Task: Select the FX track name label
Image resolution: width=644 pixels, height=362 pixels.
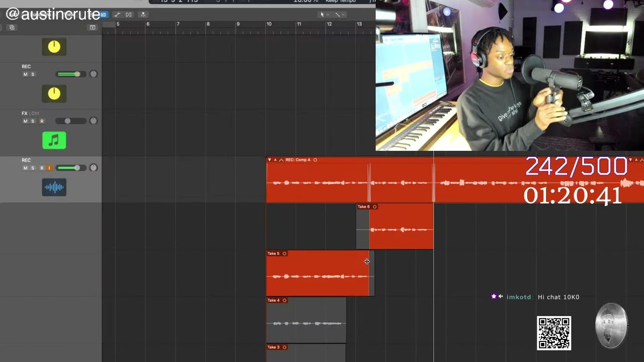Action: pos(24,113)
